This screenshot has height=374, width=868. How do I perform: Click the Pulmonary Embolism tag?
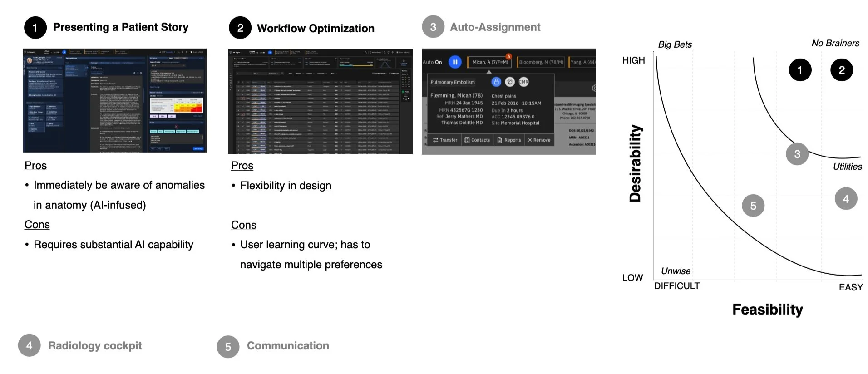pyautogui.click(x=452, y=82)
